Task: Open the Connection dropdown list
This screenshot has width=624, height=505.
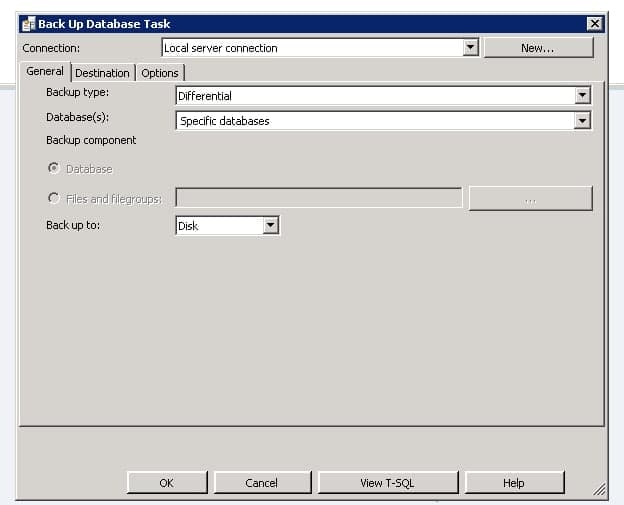Action: [470, 48]
